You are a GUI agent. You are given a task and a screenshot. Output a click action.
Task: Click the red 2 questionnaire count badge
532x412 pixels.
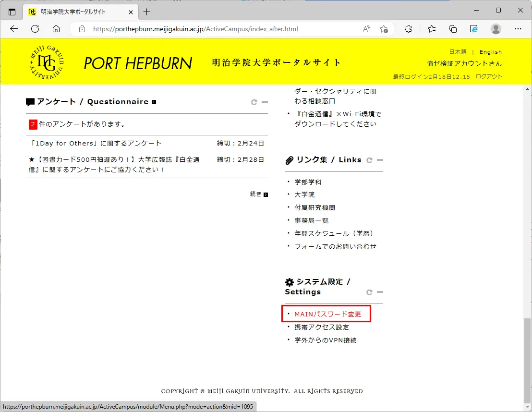pyautogui.click(x=33, y=124)
